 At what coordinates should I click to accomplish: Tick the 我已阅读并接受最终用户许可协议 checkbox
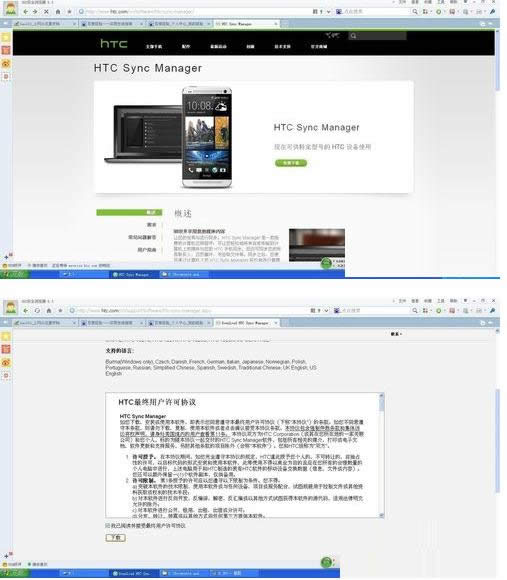tap(108, 526)
